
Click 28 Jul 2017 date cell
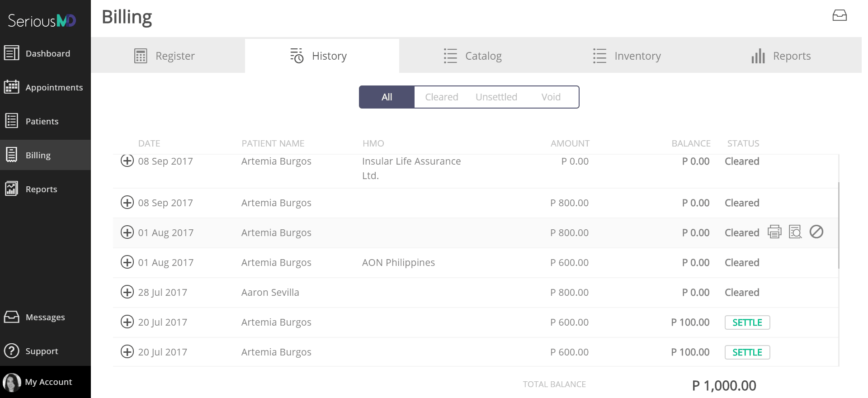162,292
